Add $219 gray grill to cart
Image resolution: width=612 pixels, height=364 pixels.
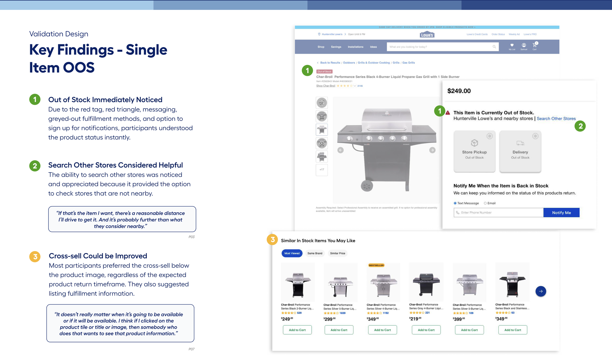426,330
